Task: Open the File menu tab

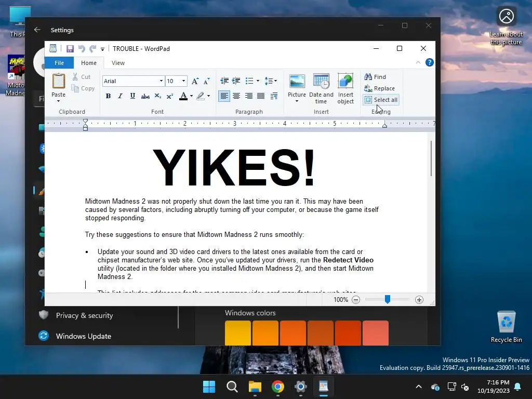Action: [59, 63]
